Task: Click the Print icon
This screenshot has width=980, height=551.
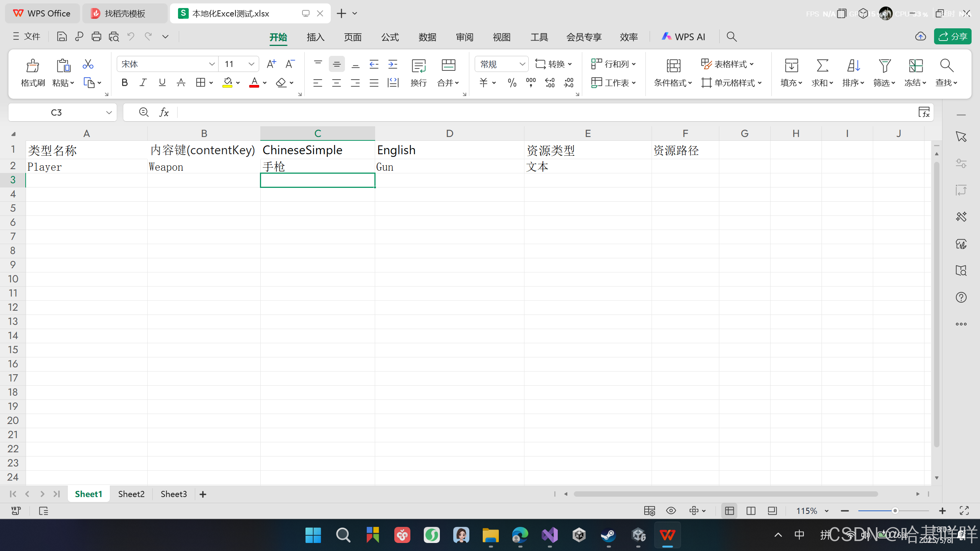Action: (96, 36)
